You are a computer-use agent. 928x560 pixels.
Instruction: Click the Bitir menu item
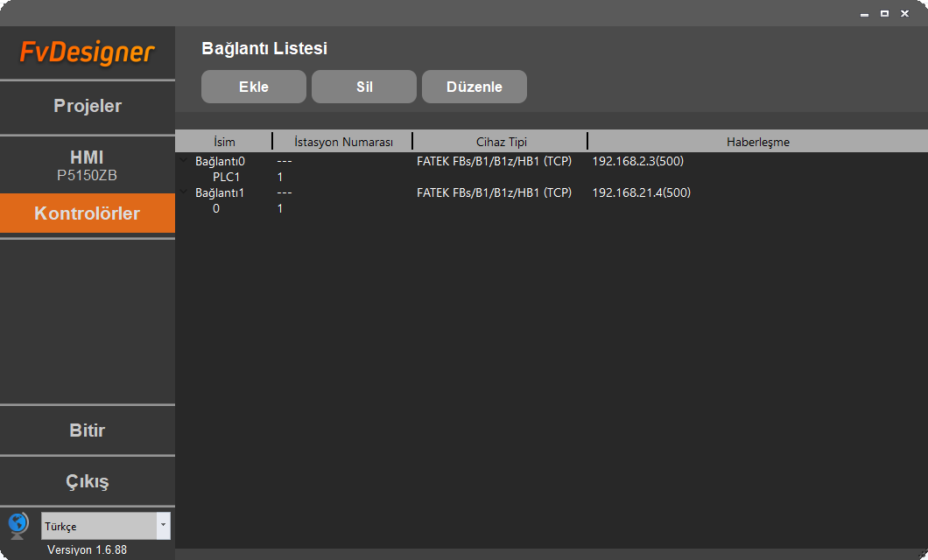(x=88, y=430)
